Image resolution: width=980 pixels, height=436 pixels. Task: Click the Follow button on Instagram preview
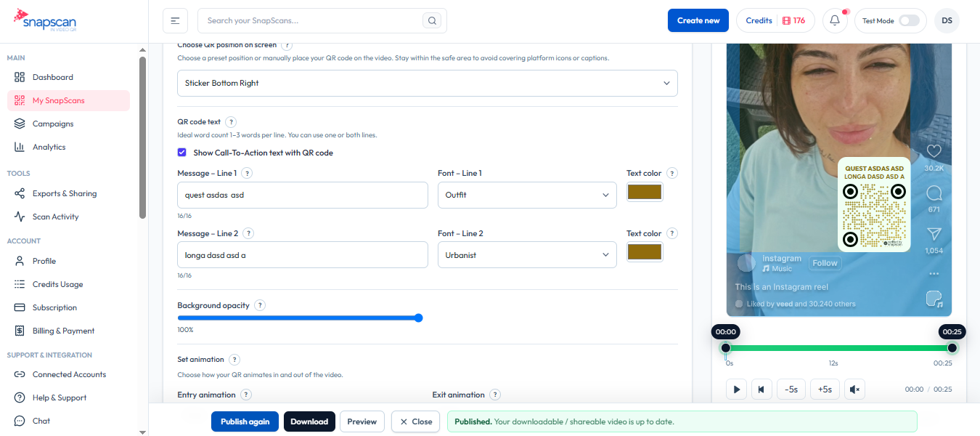coord(825,263)
